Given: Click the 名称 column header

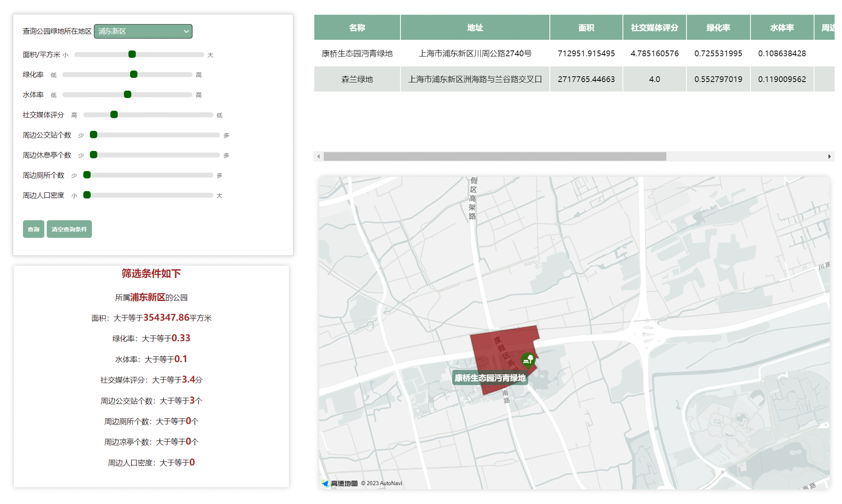Looking at the screenshot, I should (357, 28).
